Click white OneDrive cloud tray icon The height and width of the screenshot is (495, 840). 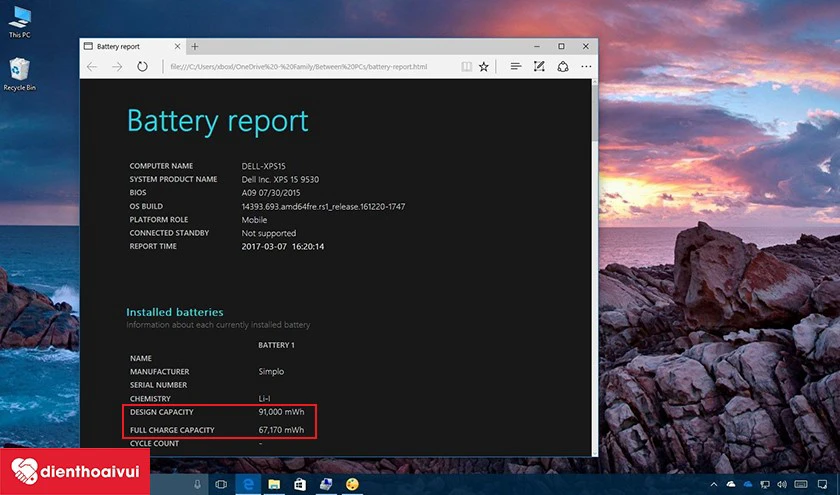tap(731, 485)
